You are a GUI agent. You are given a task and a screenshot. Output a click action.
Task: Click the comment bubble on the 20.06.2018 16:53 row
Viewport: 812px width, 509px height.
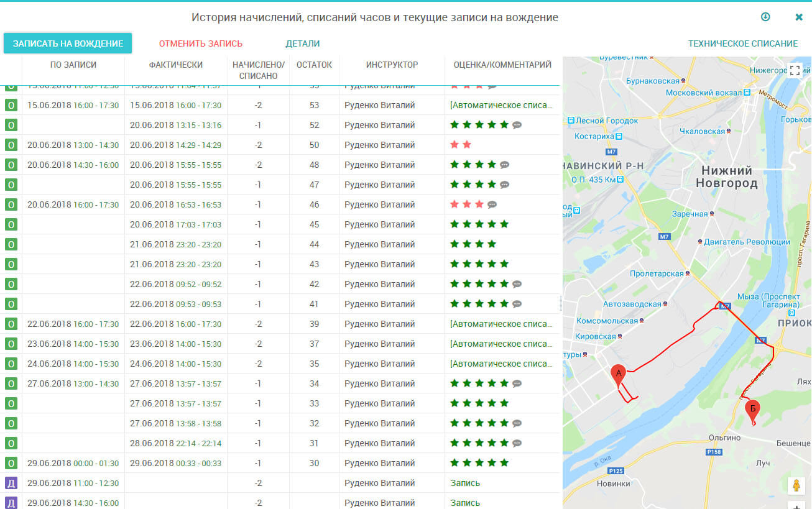tap(492, 204)
